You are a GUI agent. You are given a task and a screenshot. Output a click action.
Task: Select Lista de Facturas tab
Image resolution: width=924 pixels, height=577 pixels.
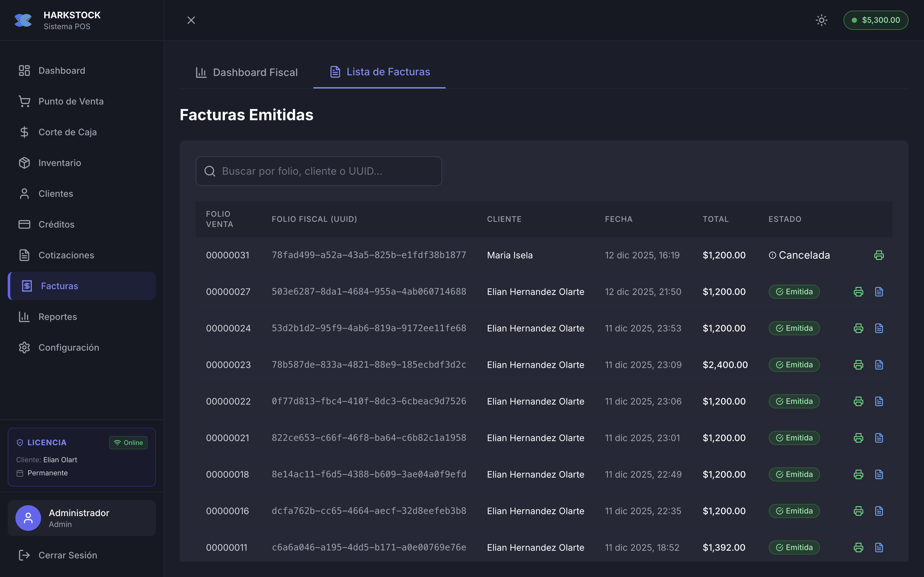click(380, 72)
